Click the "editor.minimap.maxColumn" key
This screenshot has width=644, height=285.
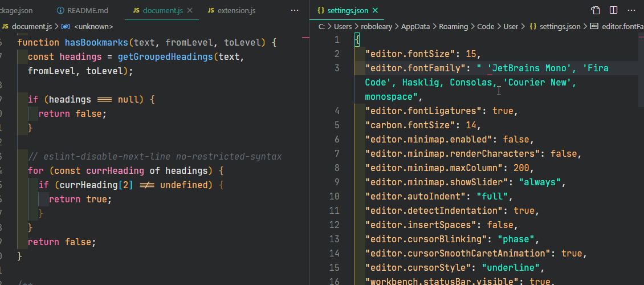434,168
